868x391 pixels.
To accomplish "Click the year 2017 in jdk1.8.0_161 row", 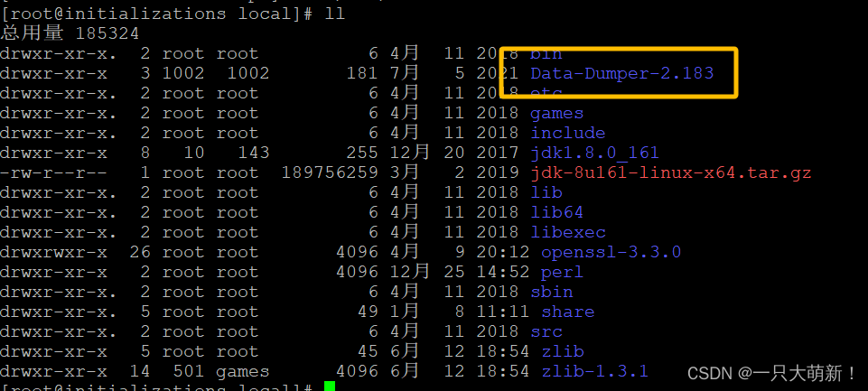I will click(x=498, y=153).
